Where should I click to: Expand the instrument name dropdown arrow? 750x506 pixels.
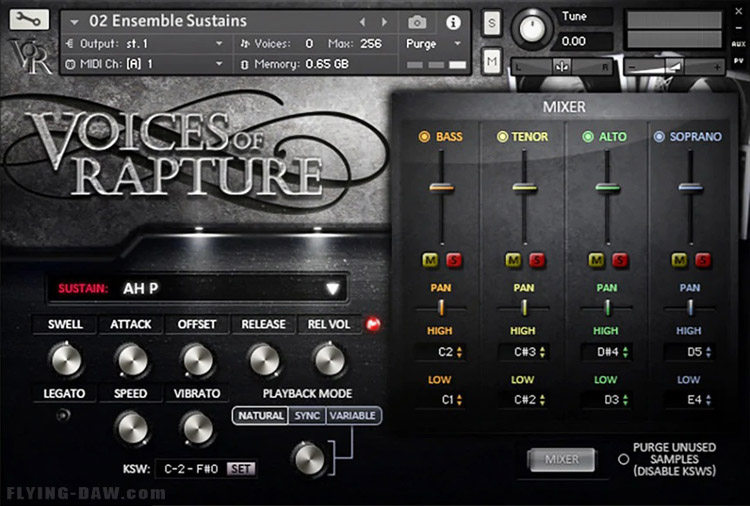[x=74, y=22]
